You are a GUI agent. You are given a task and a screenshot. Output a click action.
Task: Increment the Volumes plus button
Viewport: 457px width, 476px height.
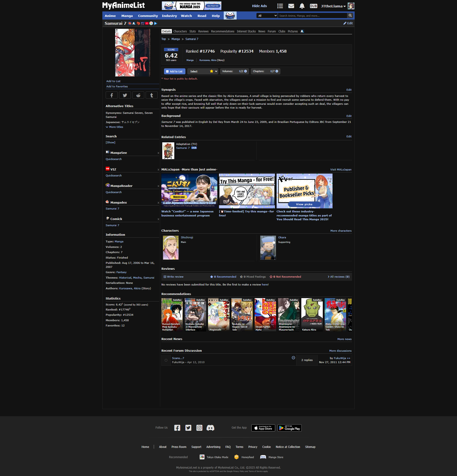(x=246, y=71)
